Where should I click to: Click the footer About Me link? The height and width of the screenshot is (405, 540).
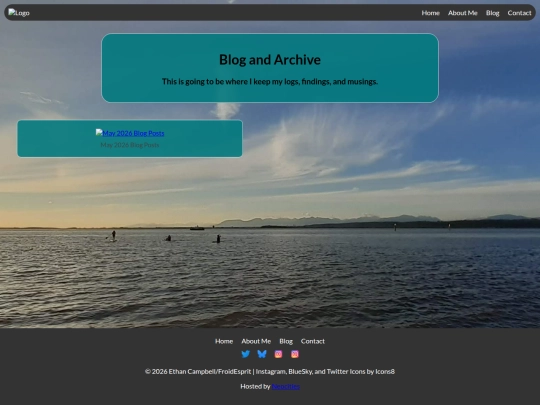click(x=256, y=341)
